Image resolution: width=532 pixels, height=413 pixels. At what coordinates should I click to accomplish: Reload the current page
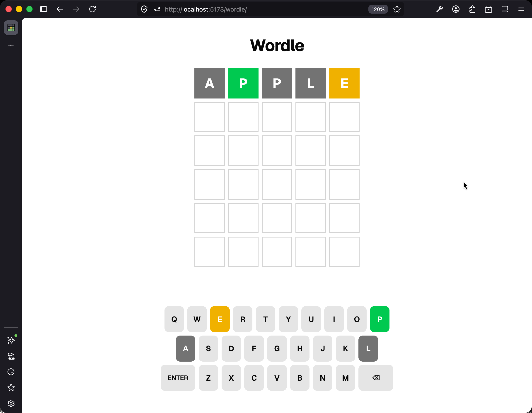[x=93, y=9]
